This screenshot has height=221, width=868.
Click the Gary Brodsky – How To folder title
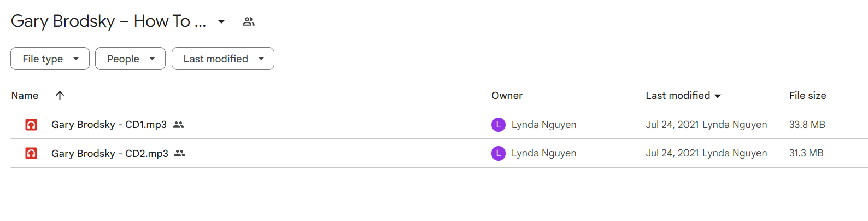[x=108, y=21]
